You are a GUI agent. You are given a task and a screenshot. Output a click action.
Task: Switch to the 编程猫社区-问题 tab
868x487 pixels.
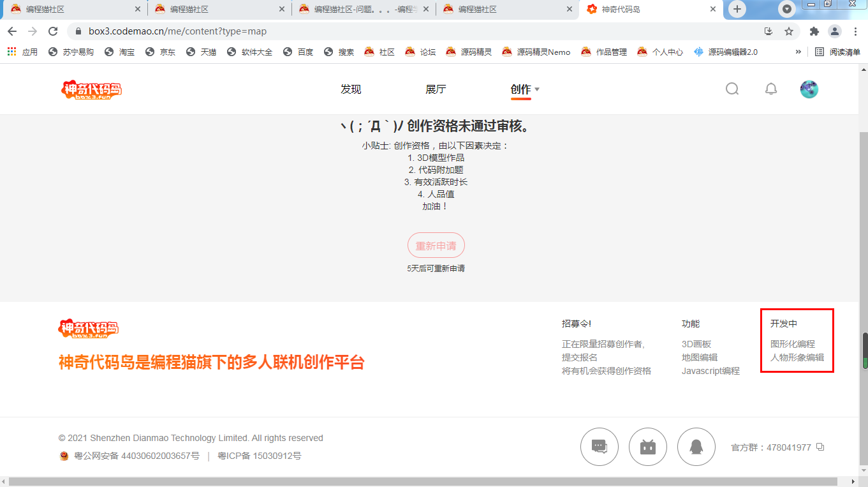click(x=364, y=9)
